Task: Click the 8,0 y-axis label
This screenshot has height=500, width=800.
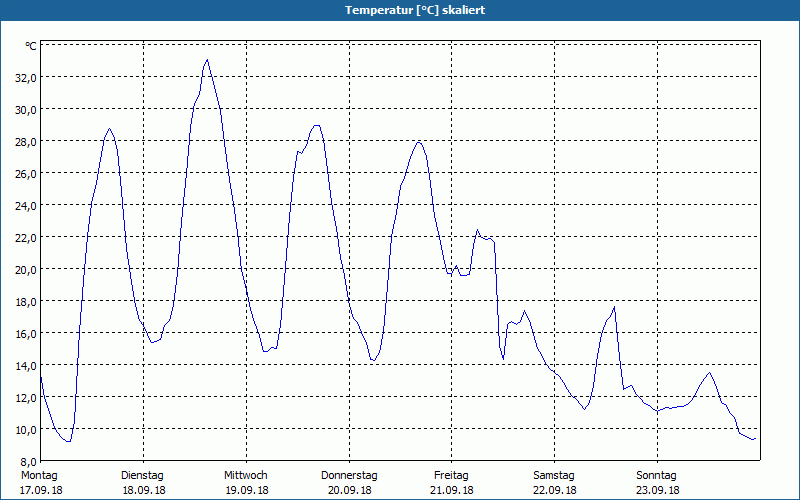Action: 29,461
